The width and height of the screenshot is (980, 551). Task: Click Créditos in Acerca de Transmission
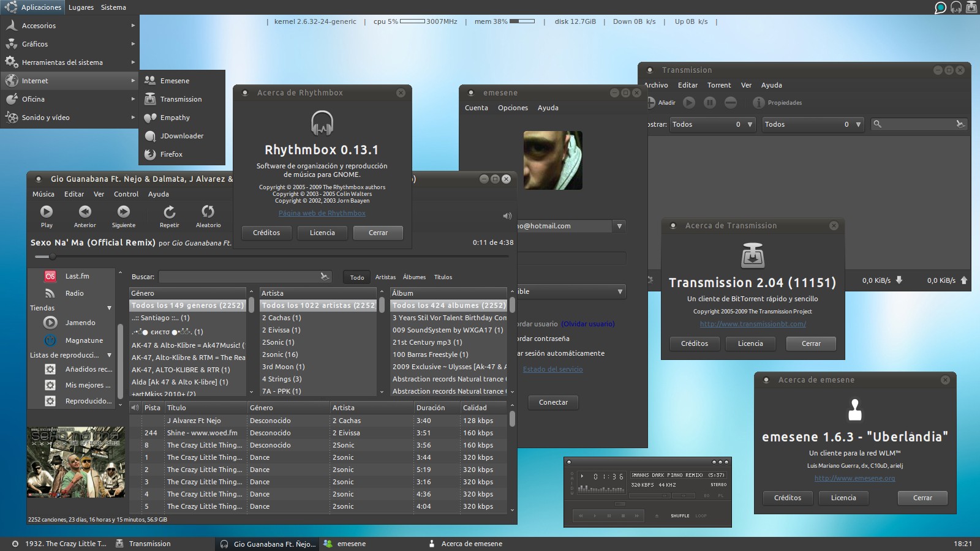(695, 343)
